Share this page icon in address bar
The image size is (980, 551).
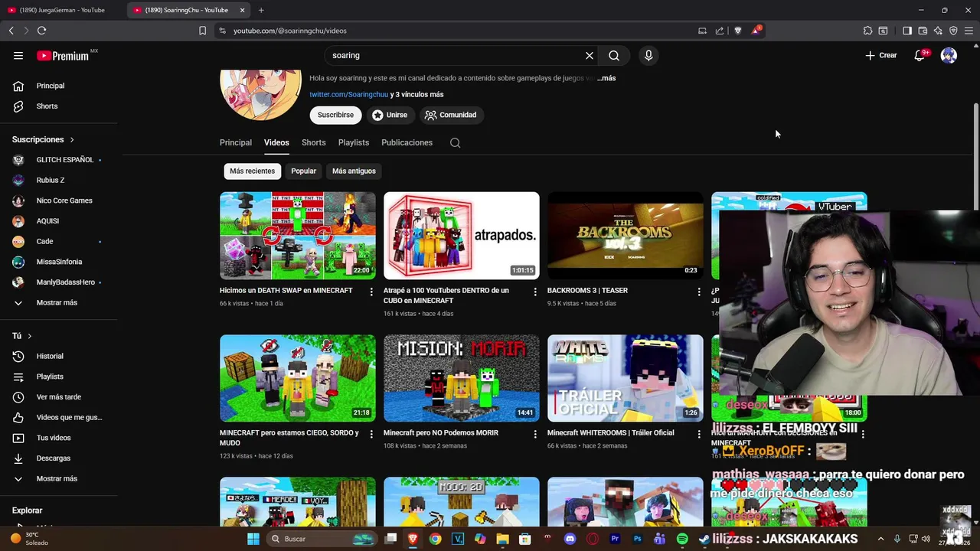(x=720, y=31)
